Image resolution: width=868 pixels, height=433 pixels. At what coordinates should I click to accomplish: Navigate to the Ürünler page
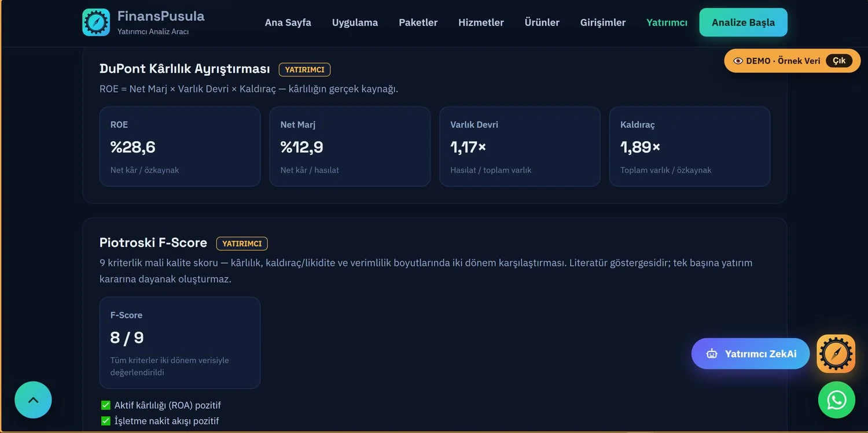tap(542, 23)
